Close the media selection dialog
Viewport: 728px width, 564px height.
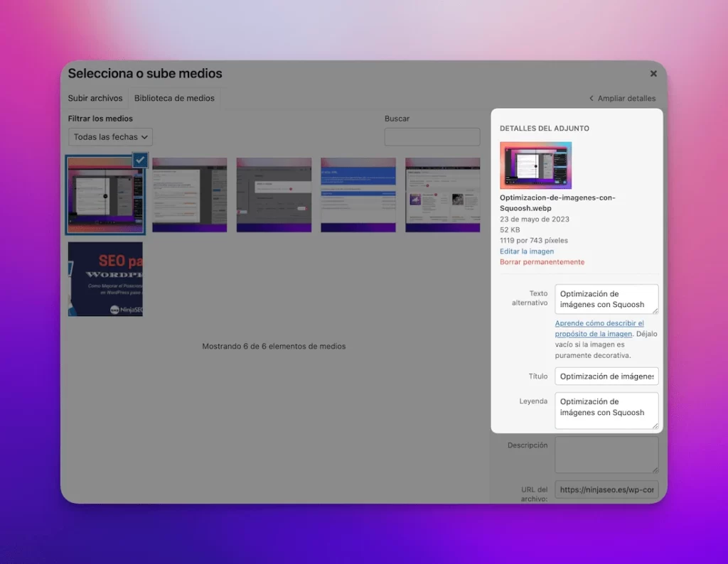coord(653,74)
